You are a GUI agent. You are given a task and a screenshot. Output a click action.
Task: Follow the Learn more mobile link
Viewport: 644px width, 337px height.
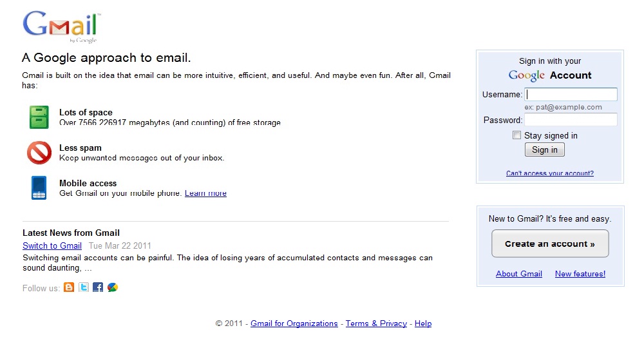(205, 193)
